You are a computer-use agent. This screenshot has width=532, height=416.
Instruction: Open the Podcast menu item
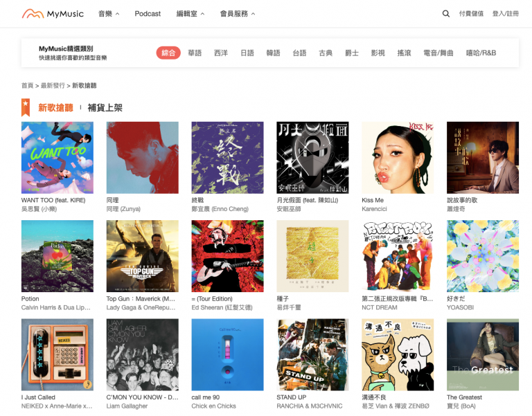click(148, 14)
